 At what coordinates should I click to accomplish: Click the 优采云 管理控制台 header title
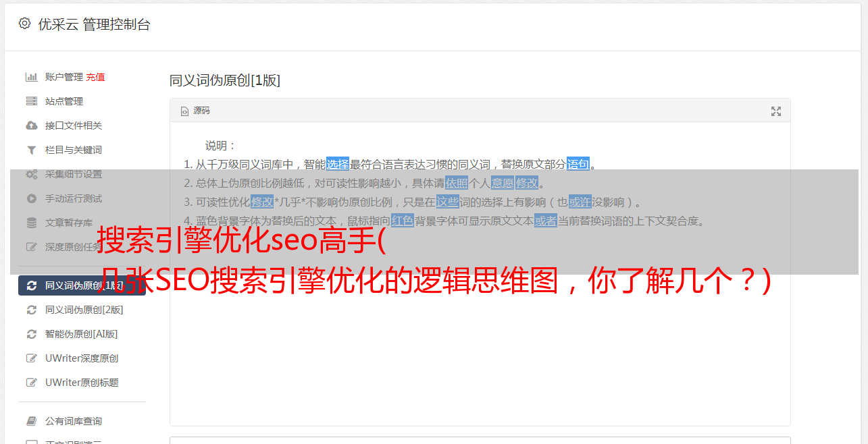click(94, 24)
